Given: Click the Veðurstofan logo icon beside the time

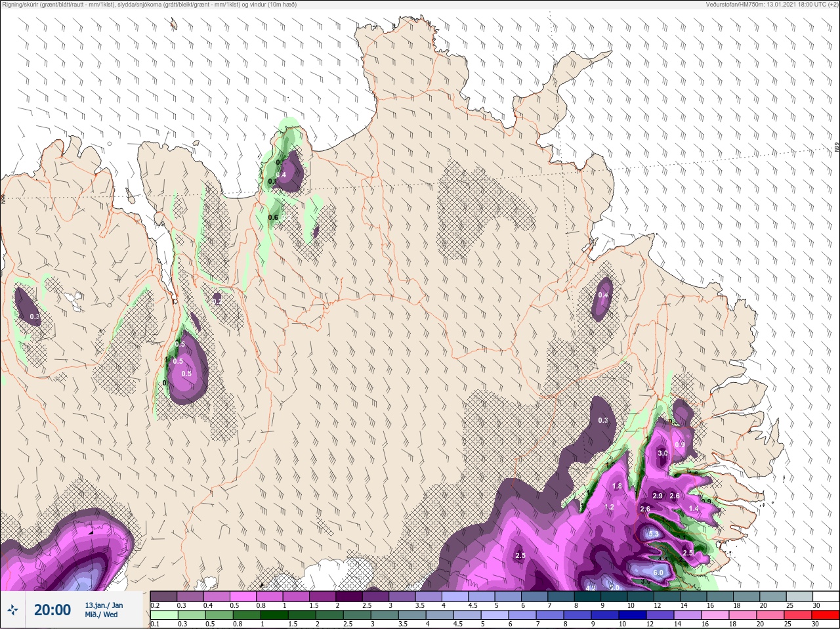Looking at the screenshot, I should pos(13,610).
